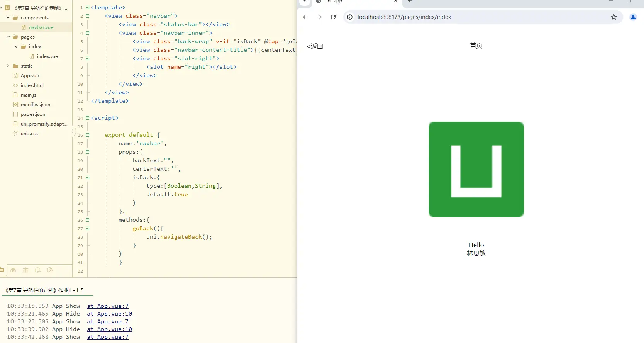Select the static folder in tree

coord(27,66)
